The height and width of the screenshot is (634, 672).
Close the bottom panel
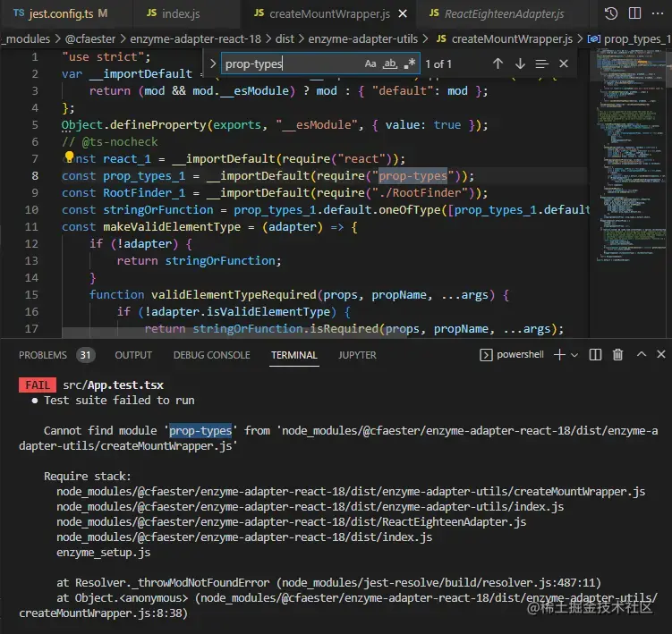tap(661, 354)
